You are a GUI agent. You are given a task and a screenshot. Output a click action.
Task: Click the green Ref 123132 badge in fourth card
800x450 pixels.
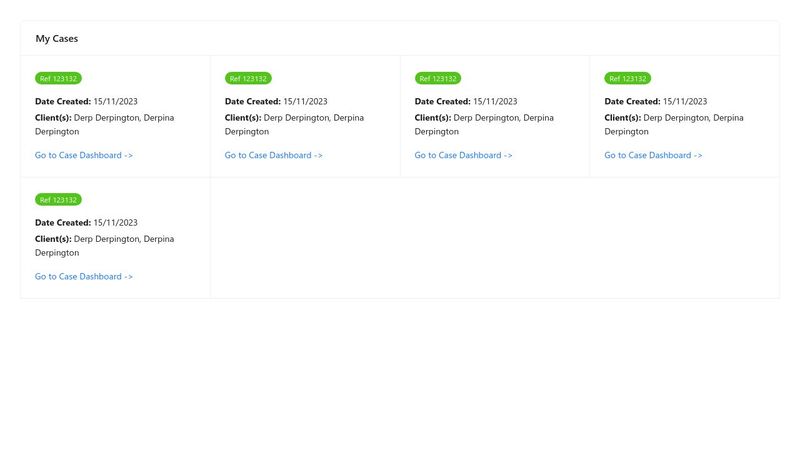click(628, 78)
